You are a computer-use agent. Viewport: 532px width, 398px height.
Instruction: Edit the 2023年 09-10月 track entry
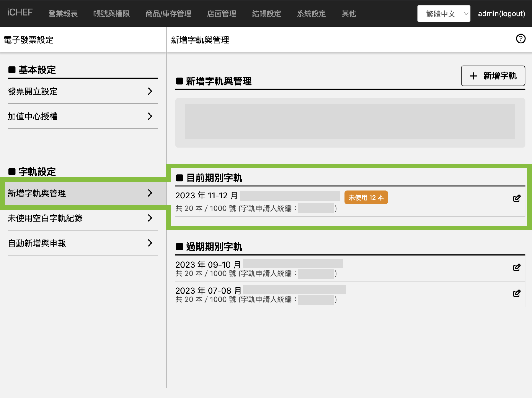516,267
